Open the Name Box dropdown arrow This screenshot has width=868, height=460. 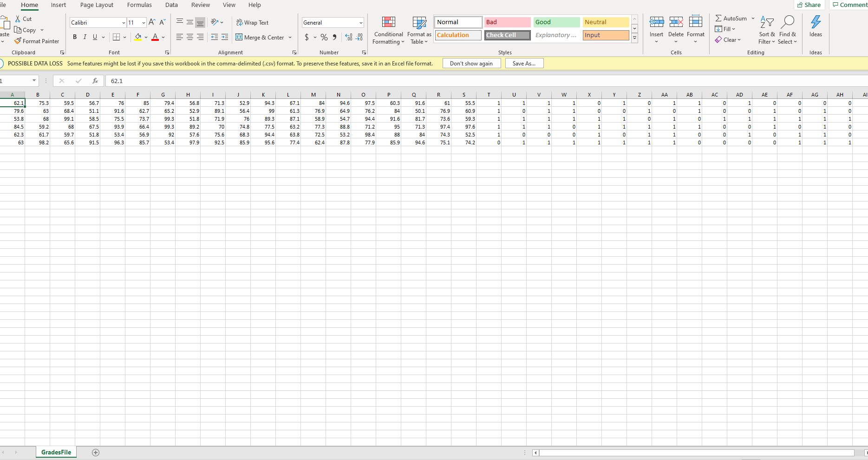pos(34,81)
